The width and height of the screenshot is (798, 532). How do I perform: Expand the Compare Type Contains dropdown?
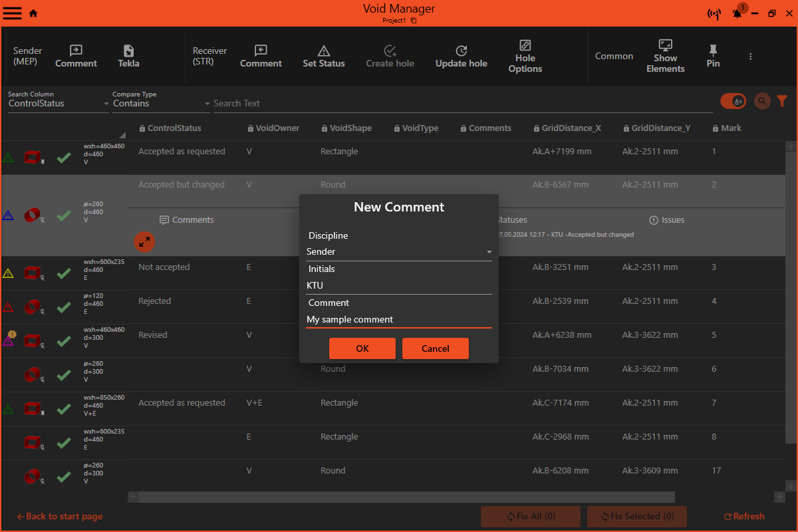point(161,104)
